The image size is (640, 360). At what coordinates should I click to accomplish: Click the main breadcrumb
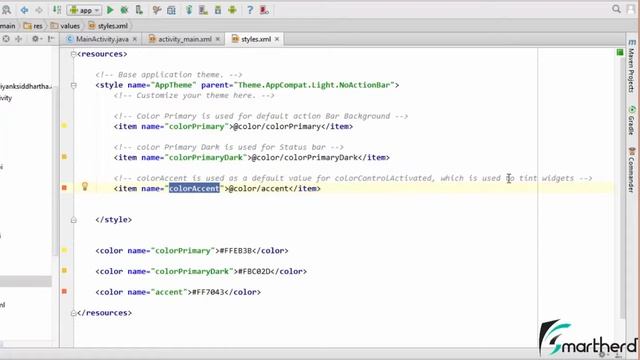(8, 26)
